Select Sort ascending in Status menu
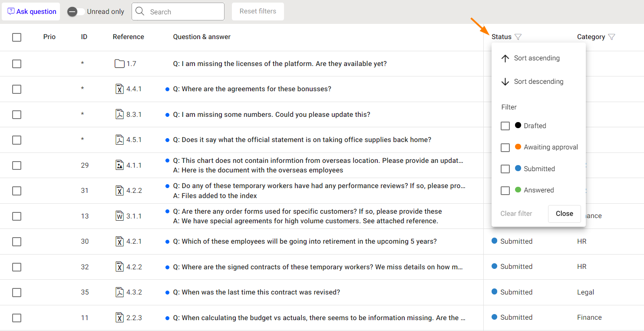The height and width of the screenshot is (331, 644). [x=537, y=58]
